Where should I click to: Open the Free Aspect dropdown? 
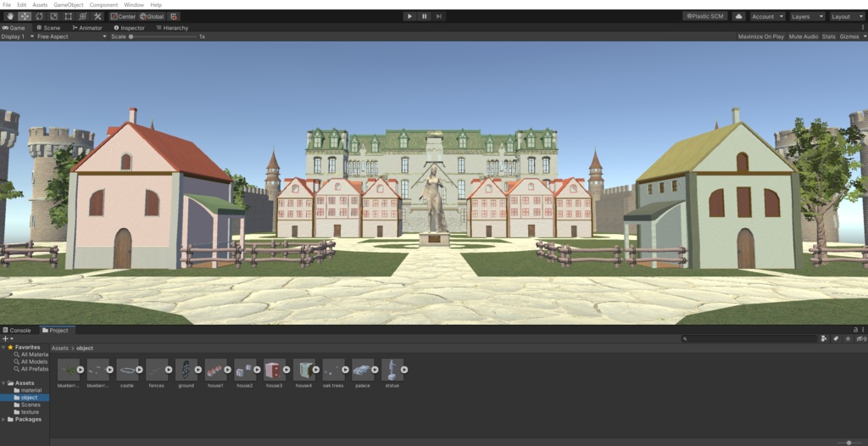[x=71, y=36]
